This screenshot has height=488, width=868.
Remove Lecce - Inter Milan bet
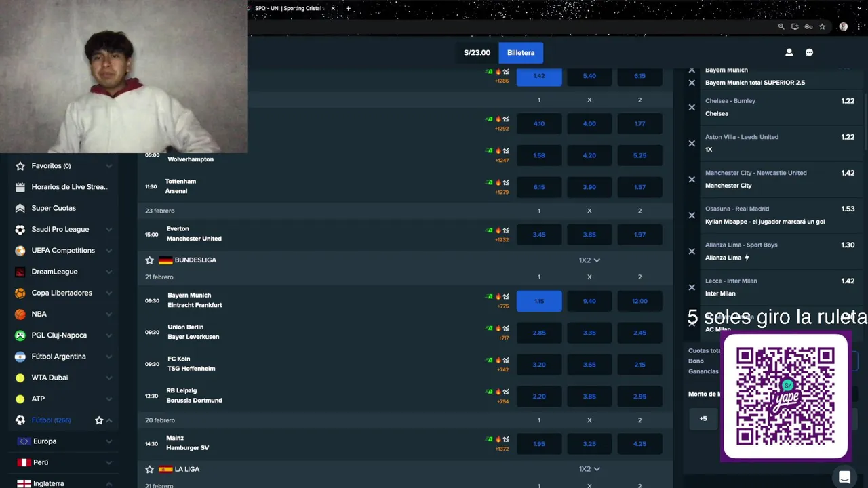[x=692, y=287]
